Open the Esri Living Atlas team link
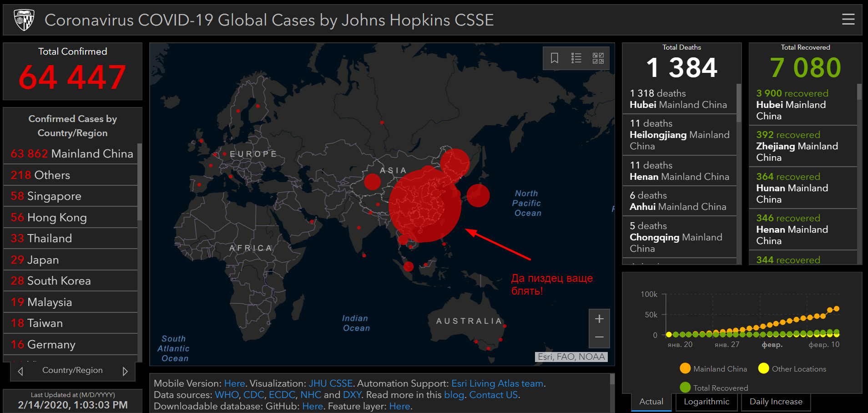 click(497, 383)
